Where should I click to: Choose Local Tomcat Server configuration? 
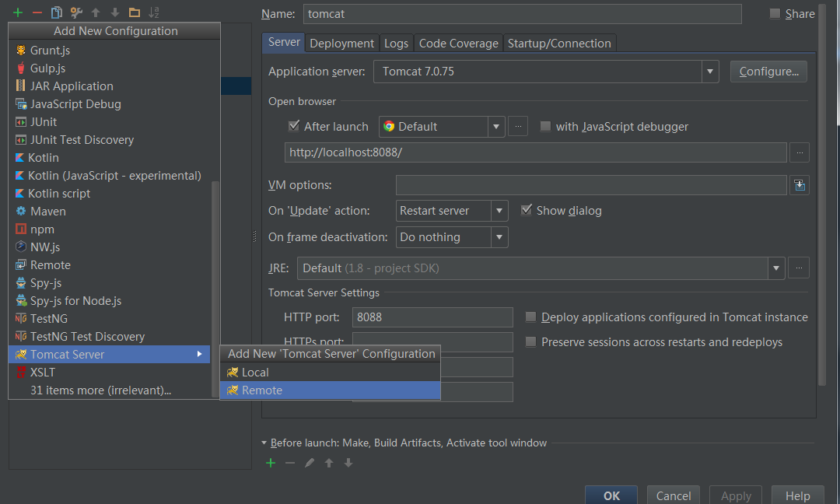[x=330, y=373]
